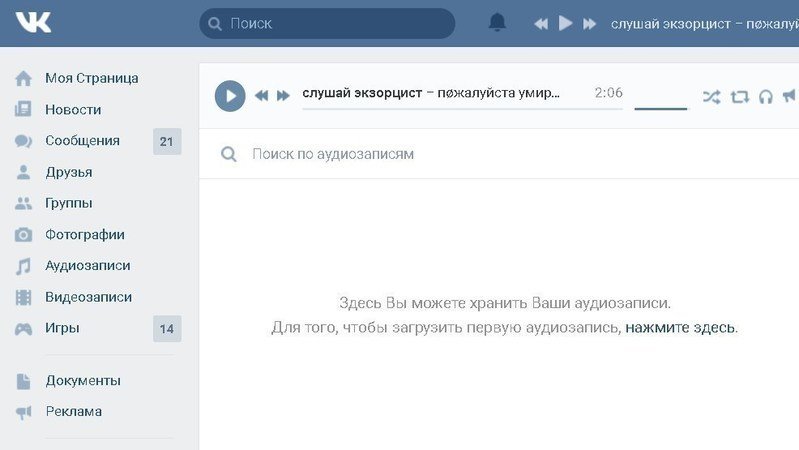
Task: Open Друзья list
Action: tap(68, 172)
